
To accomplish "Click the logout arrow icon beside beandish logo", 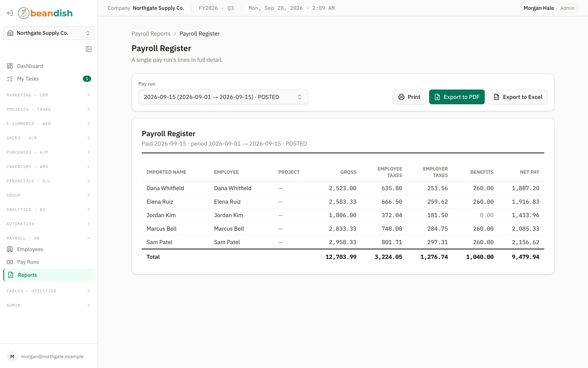I will [x=10, y=13].
